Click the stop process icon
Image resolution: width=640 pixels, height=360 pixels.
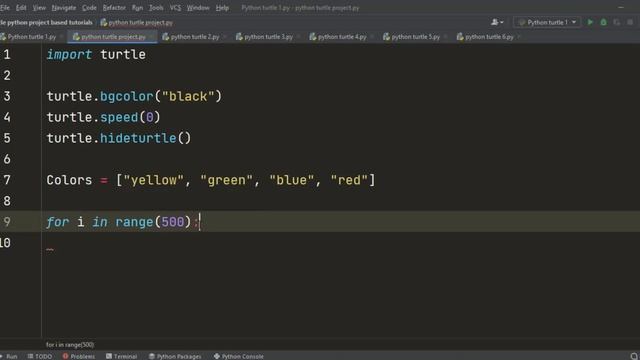click(x=630, y=22)
